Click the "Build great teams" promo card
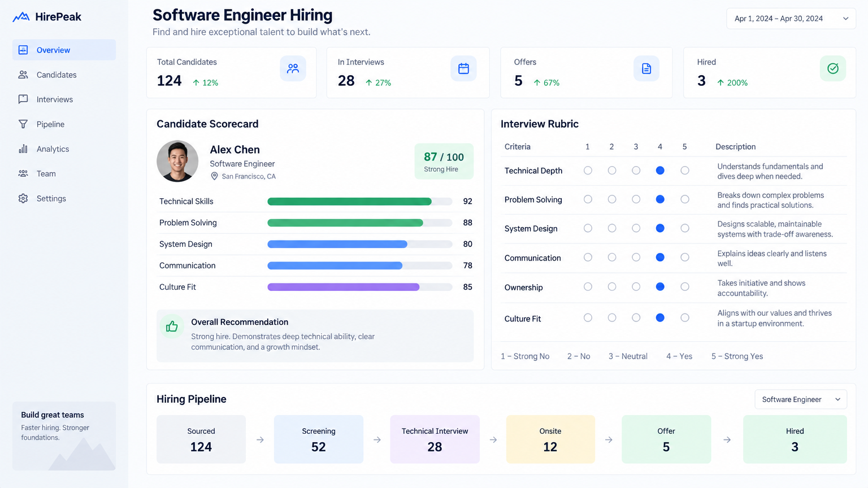Screen dimensions: 868x488 [x=64, y=436]
